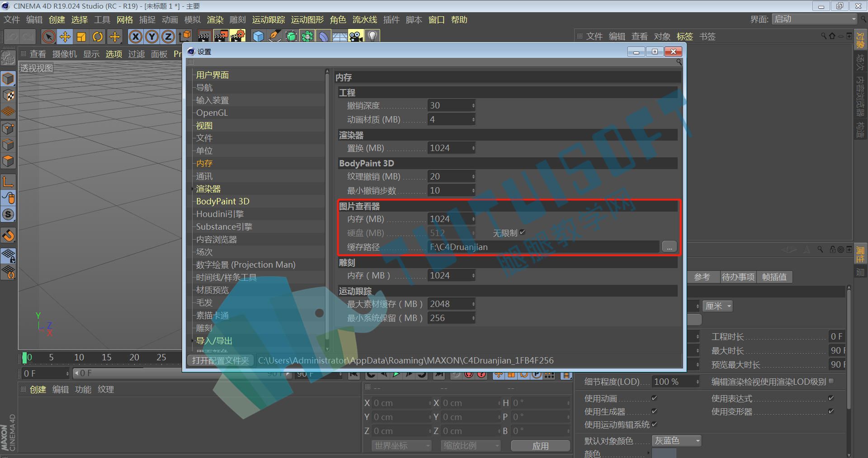Toggle the Y axis lock icon

click(151, 37)
